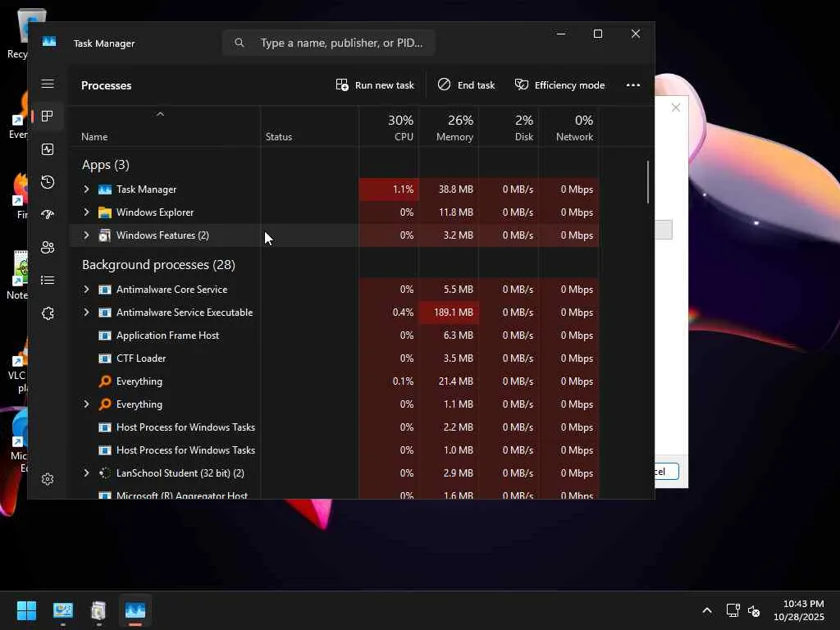Click the muted volume tray icon

754,610
